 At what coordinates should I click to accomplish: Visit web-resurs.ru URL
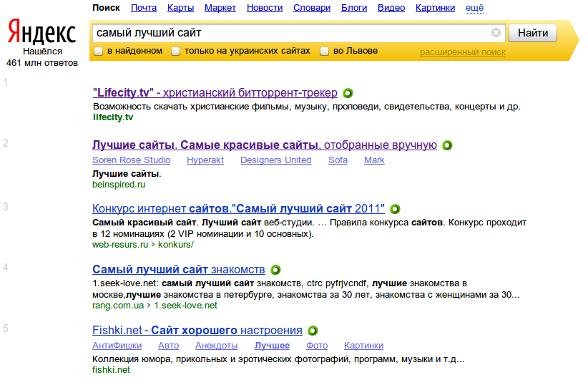click(x=120, y=245)
